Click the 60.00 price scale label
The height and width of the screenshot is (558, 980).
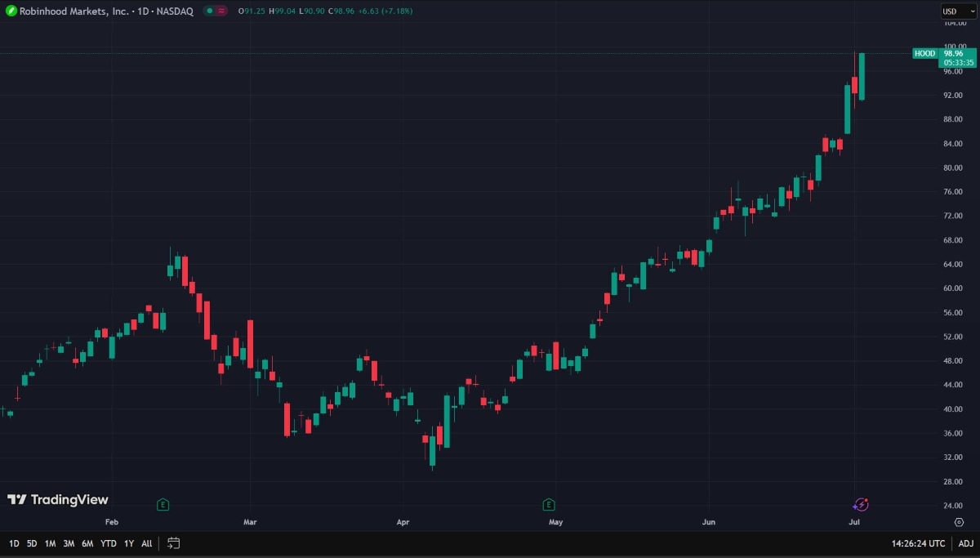(954, 288)
